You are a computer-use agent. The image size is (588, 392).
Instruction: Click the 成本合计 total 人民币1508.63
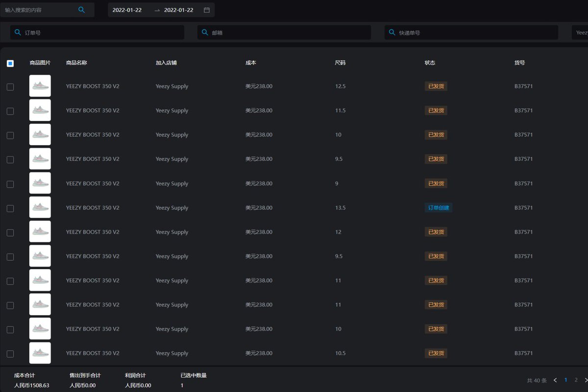click(32, 385)
